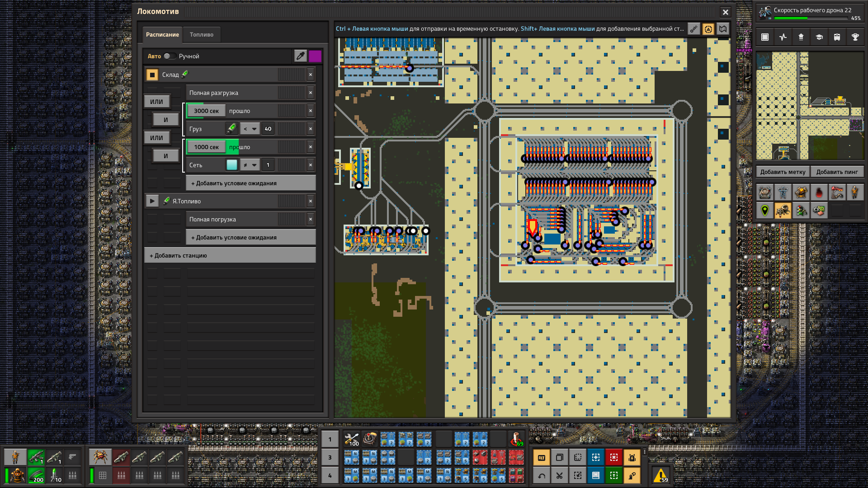Open the logistic networks upload icon
868x488 pixels.
click(801, 37)
